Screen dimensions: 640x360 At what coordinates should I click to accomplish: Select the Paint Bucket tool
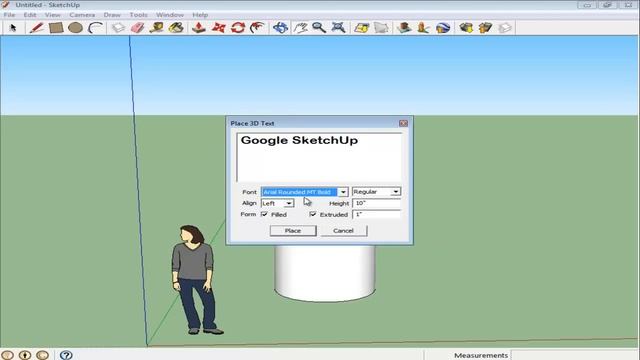click(176, 28)
